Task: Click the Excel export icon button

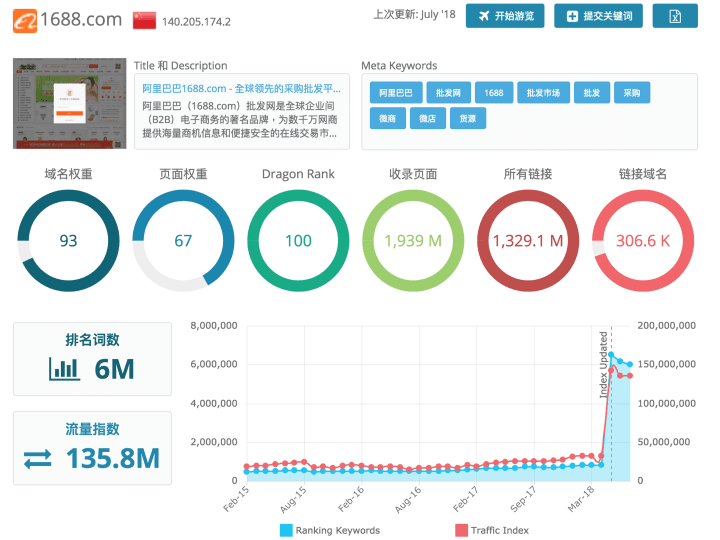Action: (675, 16)
